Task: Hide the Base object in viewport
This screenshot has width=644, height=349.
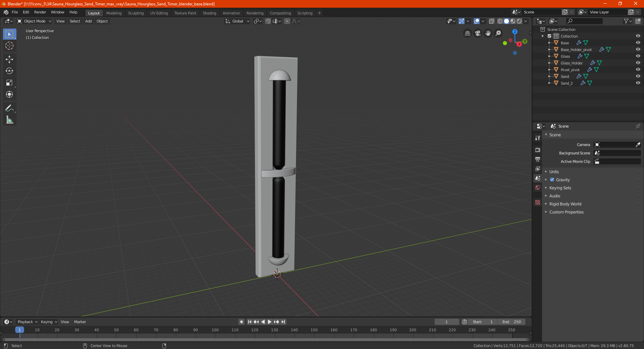Action: pos(638,43)
